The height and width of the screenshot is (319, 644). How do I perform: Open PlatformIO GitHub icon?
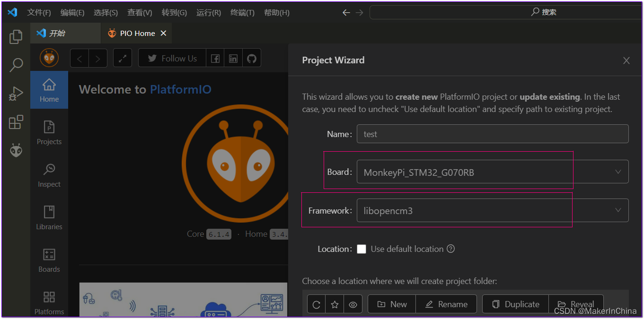point(252,59)
